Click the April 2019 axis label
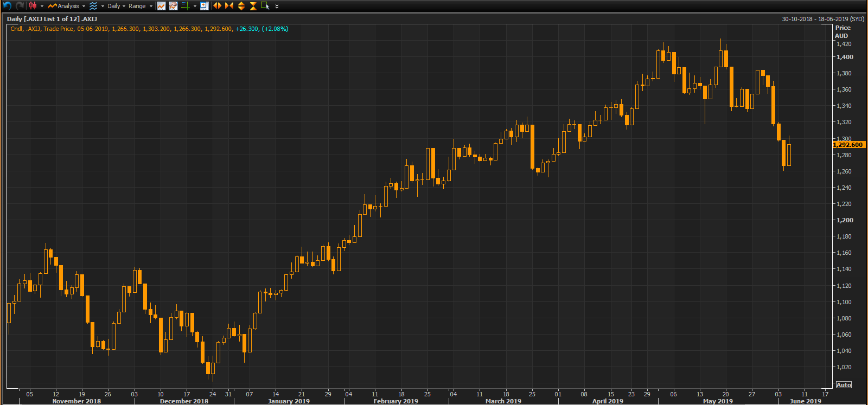 point(608,401)
